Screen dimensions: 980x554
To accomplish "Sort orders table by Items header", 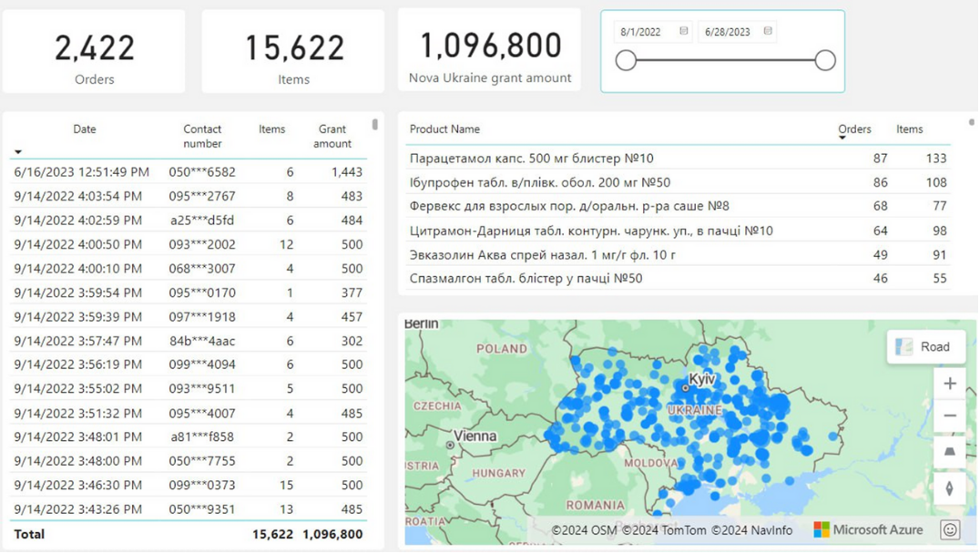I will tap(272, 128).
